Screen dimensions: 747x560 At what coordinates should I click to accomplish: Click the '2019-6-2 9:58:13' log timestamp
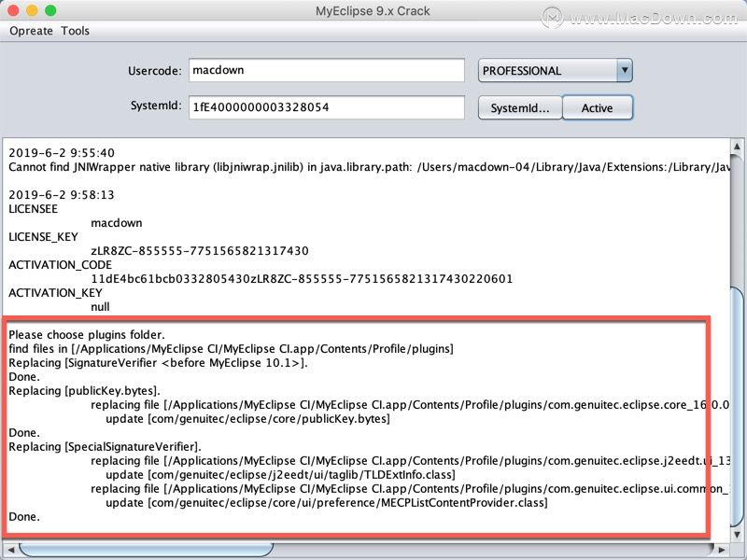tap(62, 195)
